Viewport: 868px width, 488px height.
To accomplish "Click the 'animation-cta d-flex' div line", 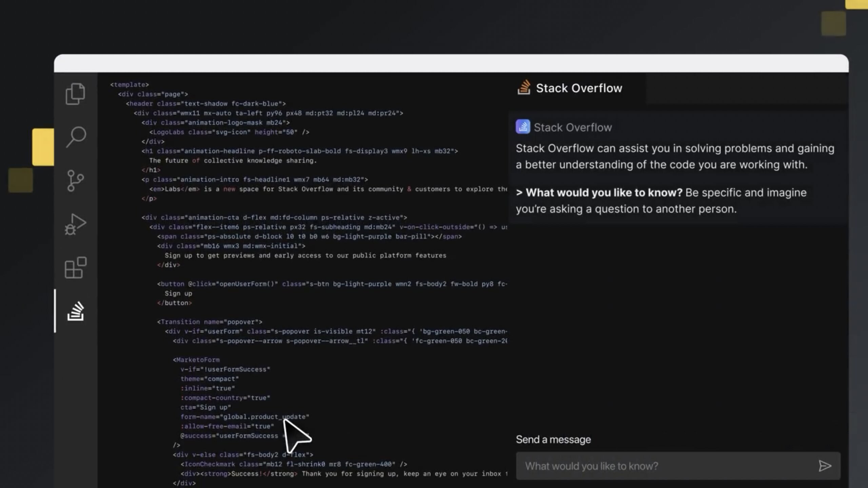I will click(274, 218).
